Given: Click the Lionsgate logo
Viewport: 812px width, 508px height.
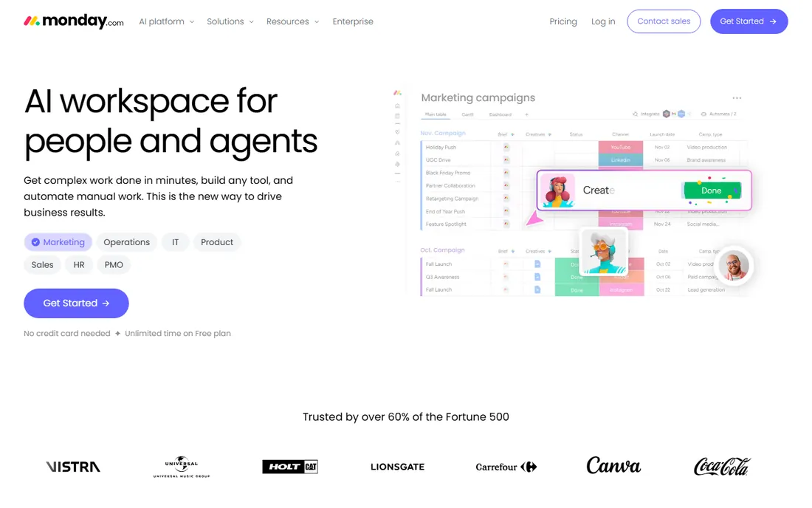Looking at the screenshot, I should tap(397, 467).
